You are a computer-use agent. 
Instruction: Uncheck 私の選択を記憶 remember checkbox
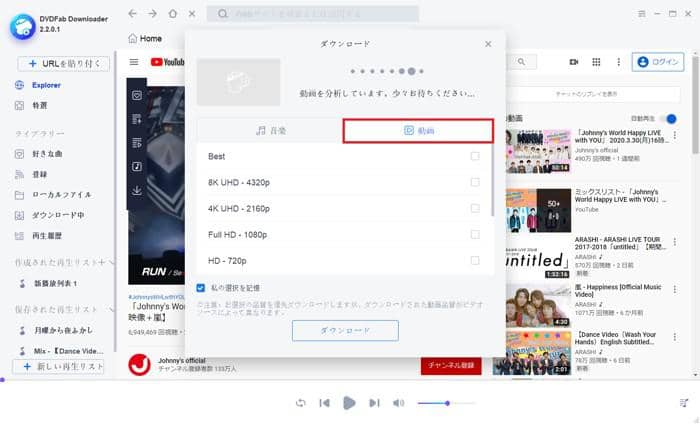click(x=200, y=288)
